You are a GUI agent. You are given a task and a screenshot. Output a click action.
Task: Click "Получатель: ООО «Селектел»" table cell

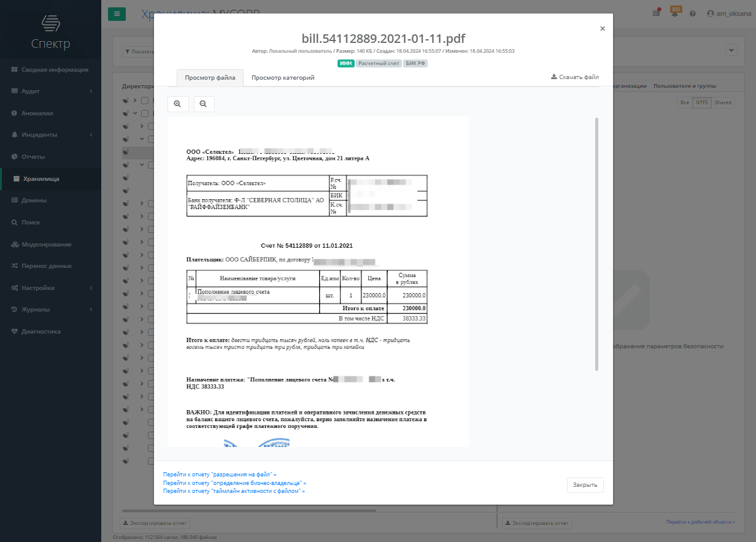coord(258,183)
